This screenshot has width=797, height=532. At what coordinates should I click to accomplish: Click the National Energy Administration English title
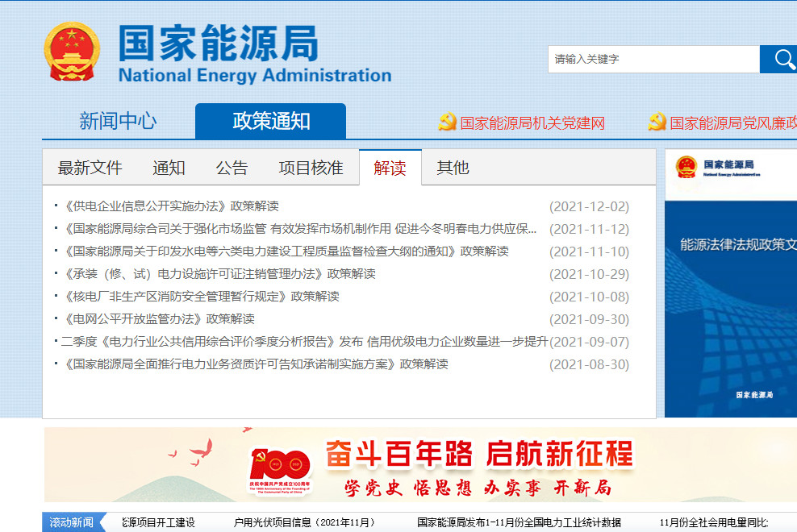[x=255, y=75]
